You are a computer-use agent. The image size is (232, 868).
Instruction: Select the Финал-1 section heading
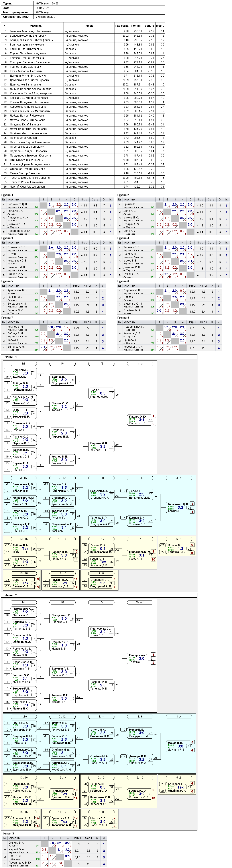tap(11, 357)
